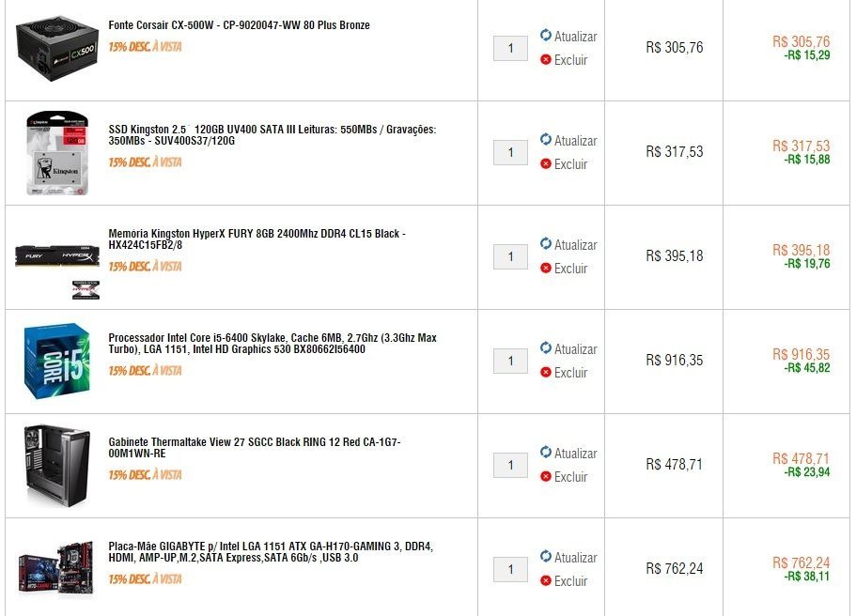Image resolution: width=856 pixels, height=616 pixels.
Task: Select the quantity field for Corsair CX-500W
Action: (x=510, y=49)
